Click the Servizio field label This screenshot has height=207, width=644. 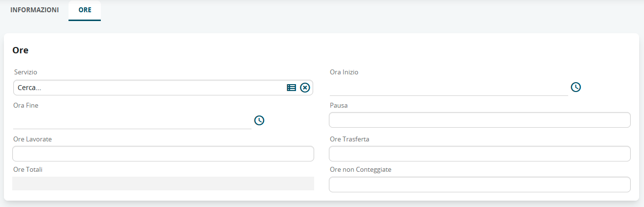click(x=25, y=72)
